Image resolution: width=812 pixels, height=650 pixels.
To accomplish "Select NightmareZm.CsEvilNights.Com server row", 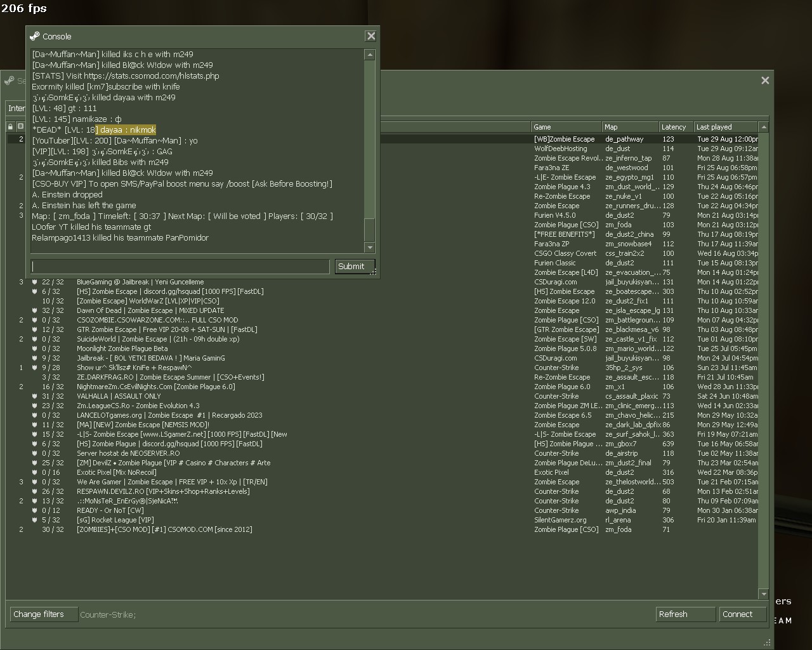I will point(382,387).
